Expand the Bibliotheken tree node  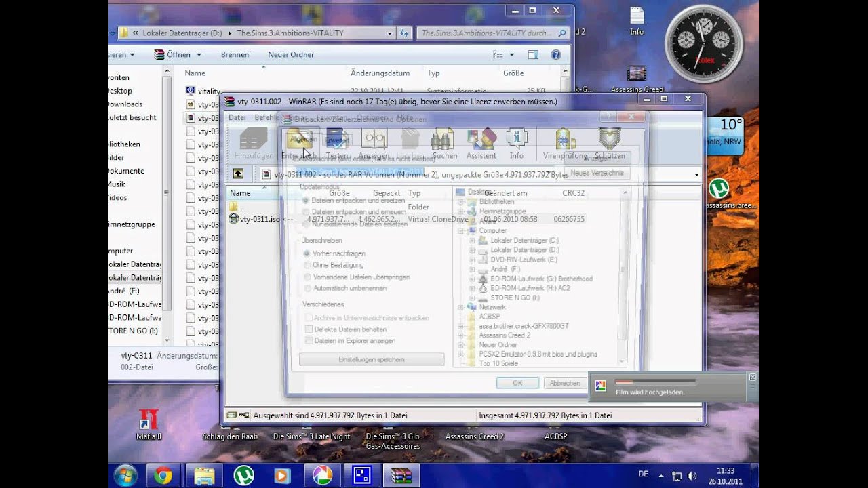(461, 201)
